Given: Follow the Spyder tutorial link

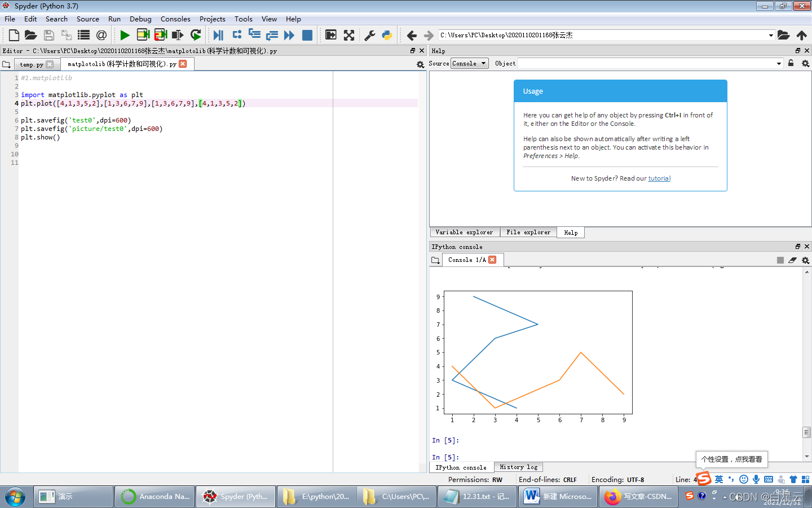Looking at the screenshot, I should [659, 178].
